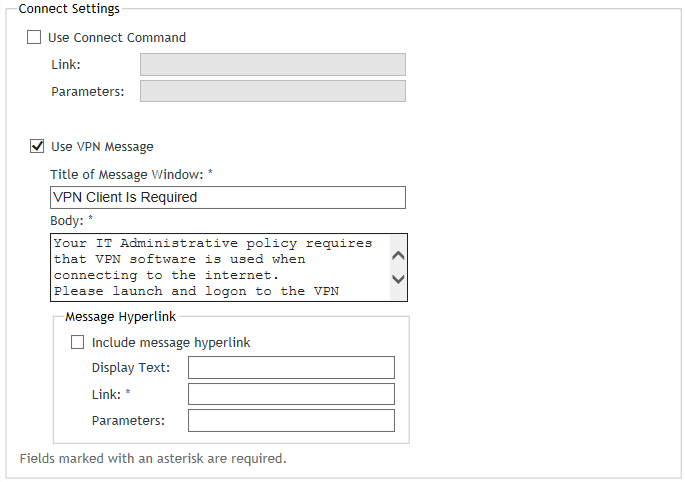The width and height of the screenshot is (685, 482).
Task: Focus the Message Hyperlink Link field
Action: pos(291,394)
